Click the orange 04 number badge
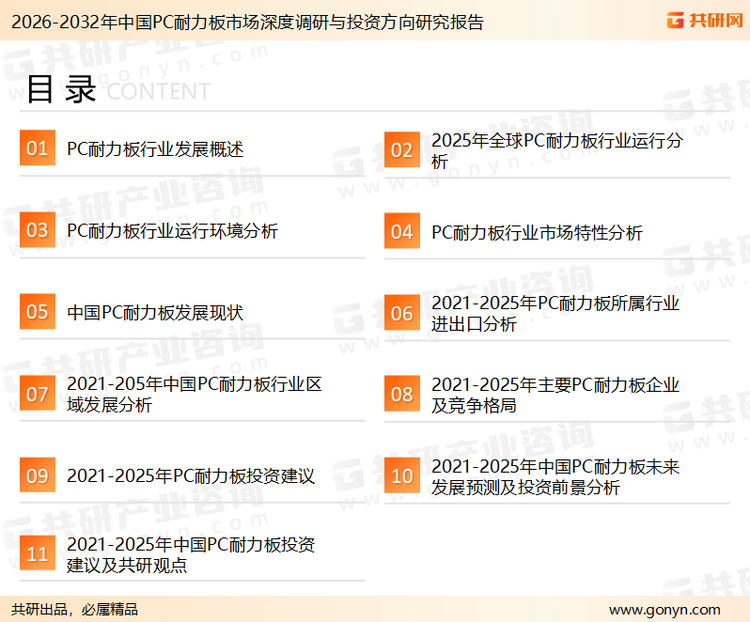 point(402,231)
